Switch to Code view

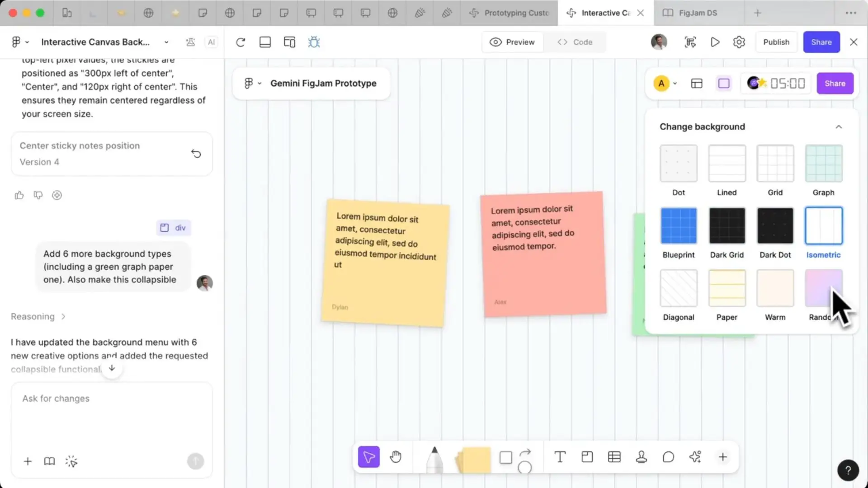[x=575, y=42]
